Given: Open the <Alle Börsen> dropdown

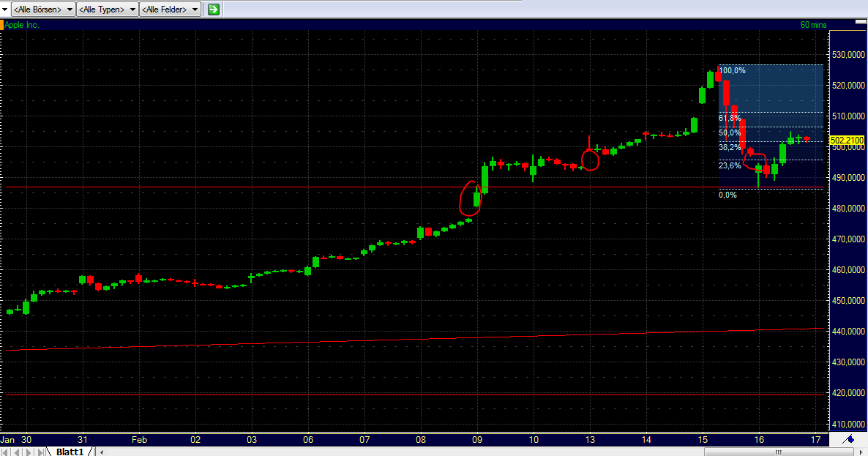Looking at the screenshot, I should pos(40,10).
